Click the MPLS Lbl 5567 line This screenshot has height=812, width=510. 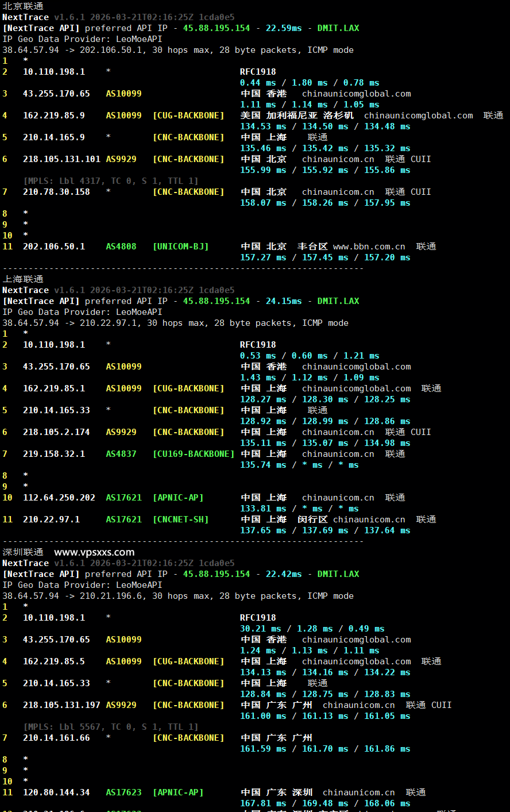point(111,727)
